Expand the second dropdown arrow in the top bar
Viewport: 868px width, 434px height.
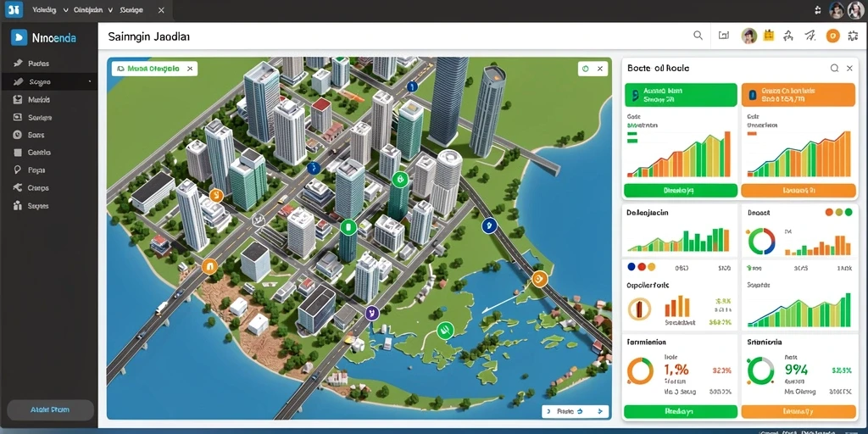coord(111,10)
